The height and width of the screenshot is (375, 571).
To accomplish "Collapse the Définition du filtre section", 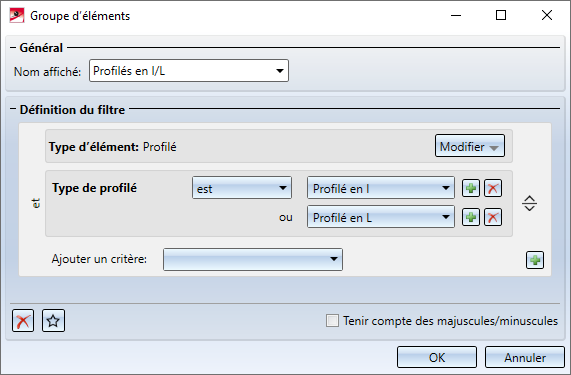I will pos(13,109).
